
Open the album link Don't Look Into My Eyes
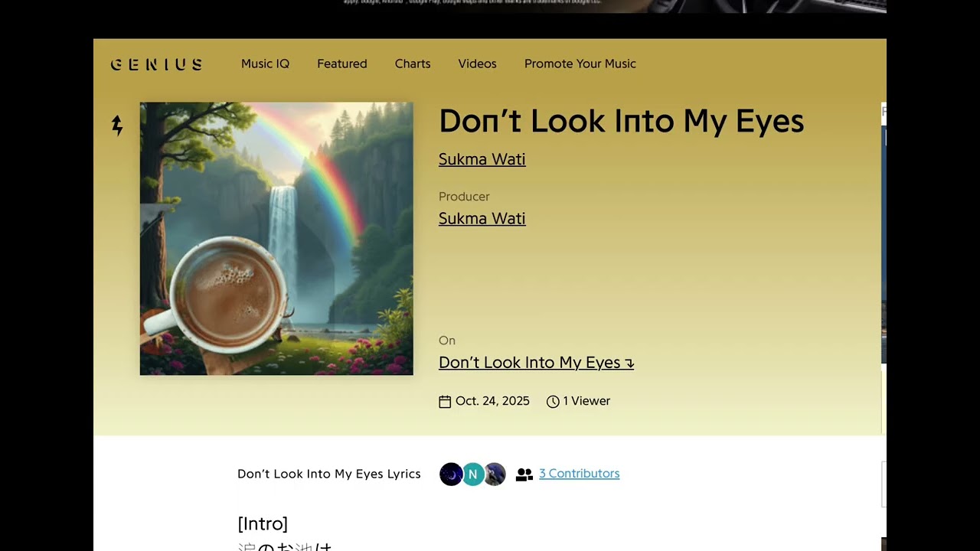pos(536,363)
